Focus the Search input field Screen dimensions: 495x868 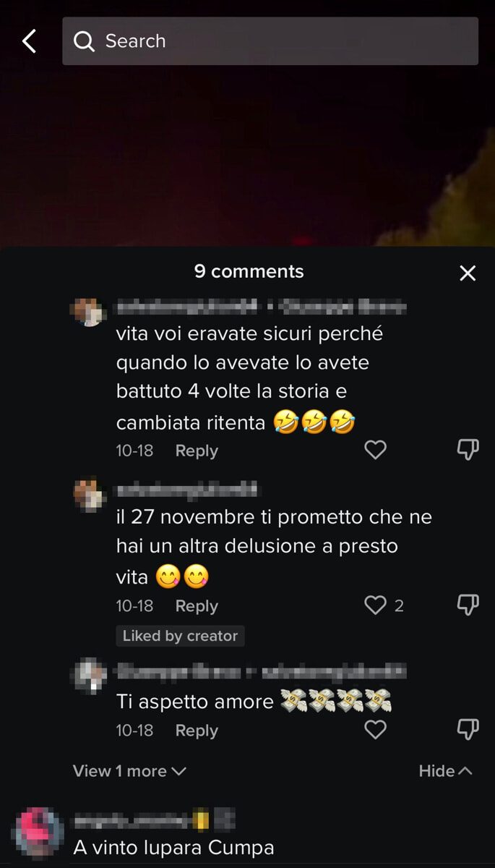[x=270, y=41]
